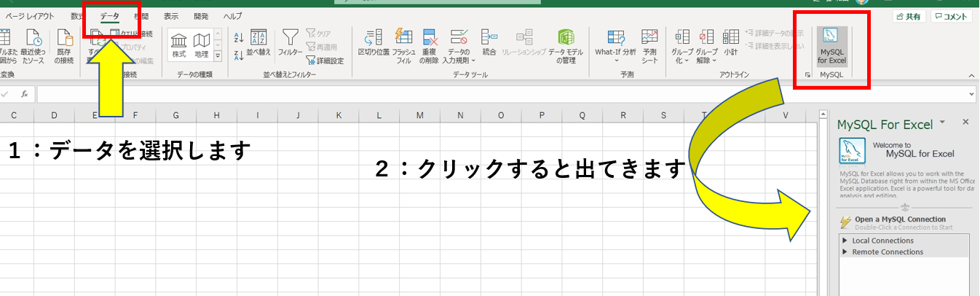Click Open a MySQL Connection heading
Viewport: 980px width, 296px height.
pyautogui.click(x=900, y=219)
